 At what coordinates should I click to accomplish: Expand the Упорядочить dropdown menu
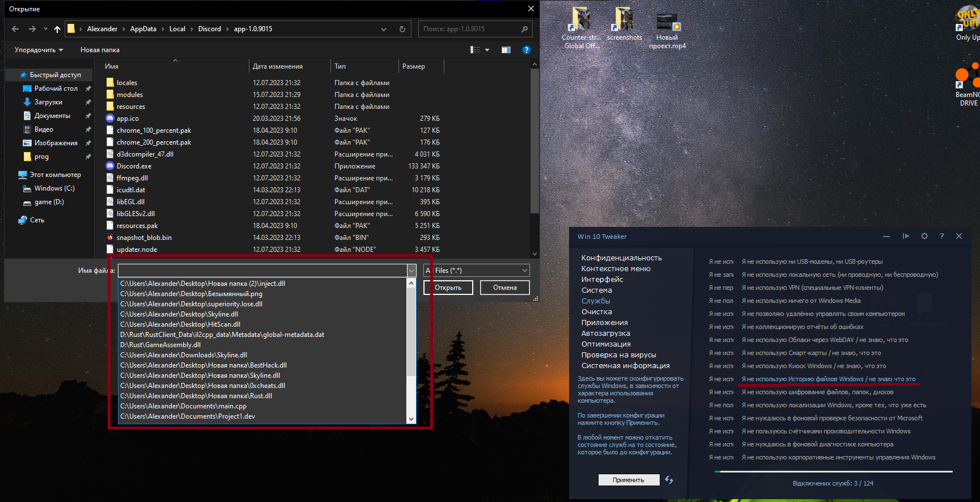[39, 50]
